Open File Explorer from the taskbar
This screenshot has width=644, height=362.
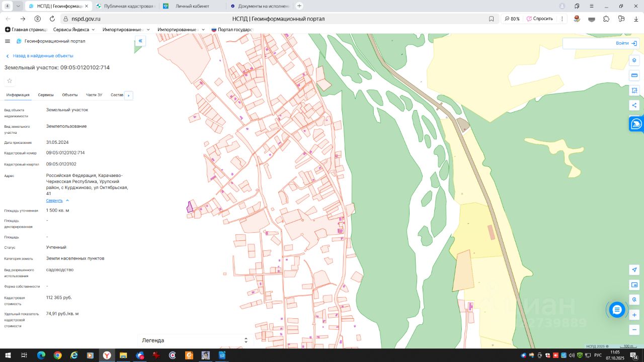tap(123, 355)
